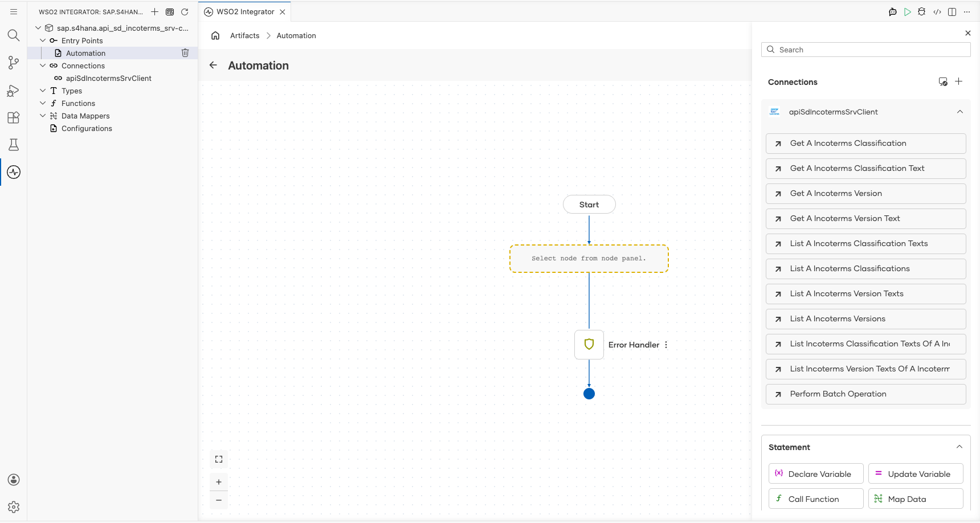Zoom out the diagram canvas
This screenshot has width=980, height=523.
(x=219, y=500)
